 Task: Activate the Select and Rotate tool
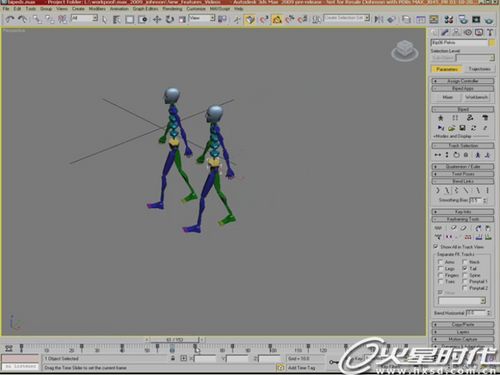(x=170, y=19)
